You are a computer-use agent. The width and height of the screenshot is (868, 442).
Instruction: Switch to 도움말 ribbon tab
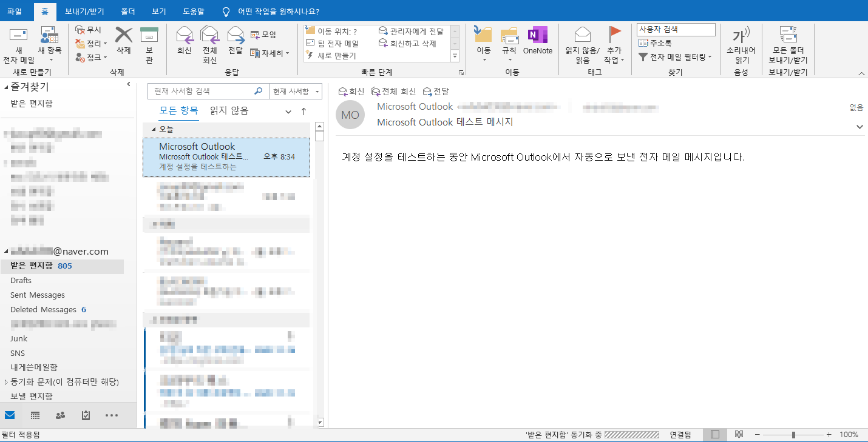194,12
